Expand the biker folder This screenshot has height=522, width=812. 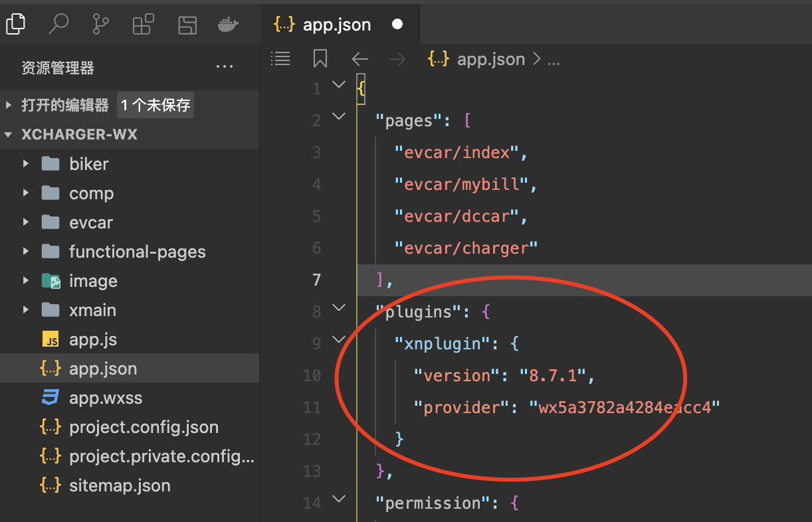(130, 163)
